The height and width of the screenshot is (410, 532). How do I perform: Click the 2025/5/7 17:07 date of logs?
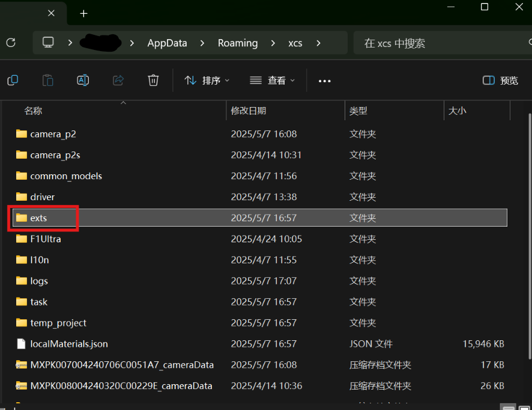264,281
